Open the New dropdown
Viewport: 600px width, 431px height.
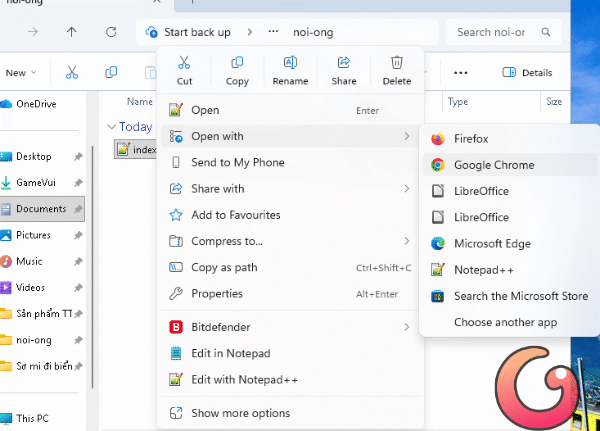[x=21, y=73]
